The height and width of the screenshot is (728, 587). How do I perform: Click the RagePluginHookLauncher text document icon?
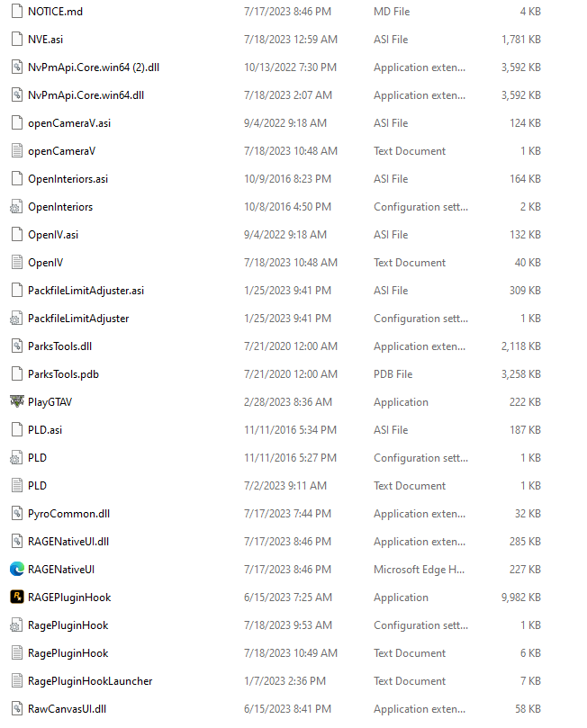pyautogui.click(x=17, y=680)
